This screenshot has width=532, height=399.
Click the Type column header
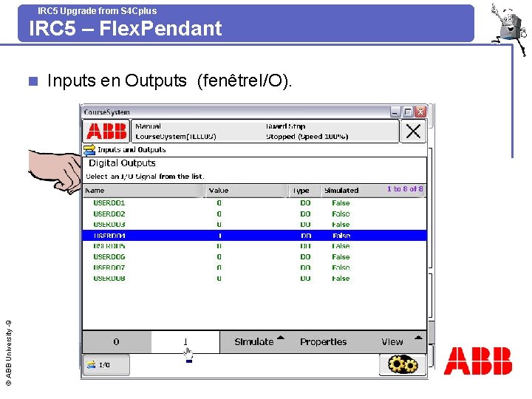point(304,191)
